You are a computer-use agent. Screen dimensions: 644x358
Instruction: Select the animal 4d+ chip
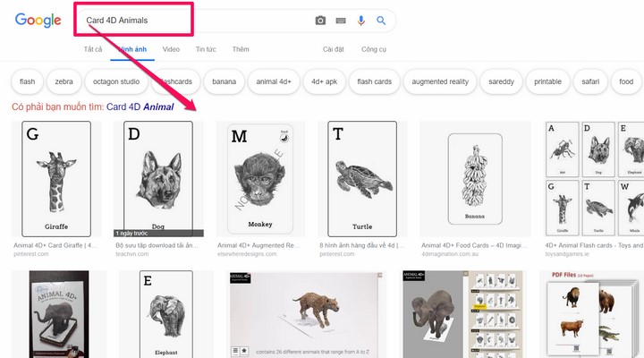(274, 81)
